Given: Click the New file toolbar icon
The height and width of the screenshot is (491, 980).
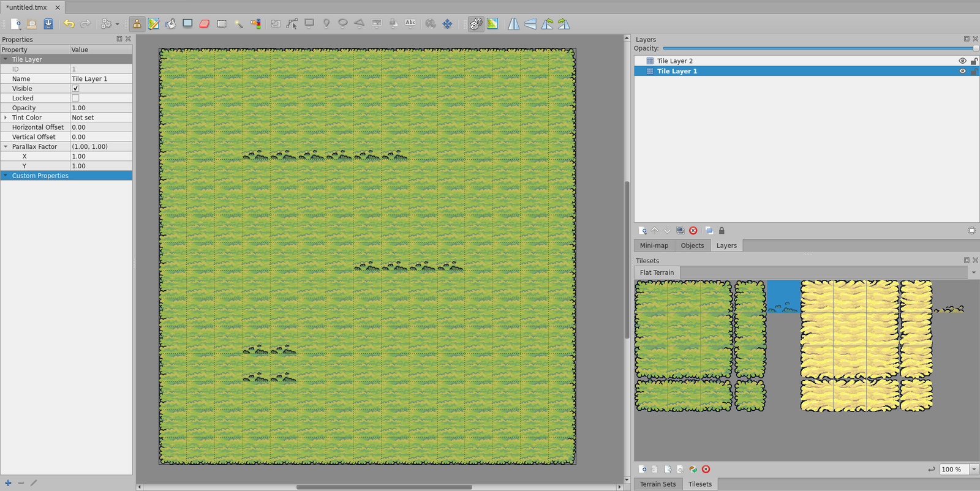Looking at the screenshot, I should [15, 24].
